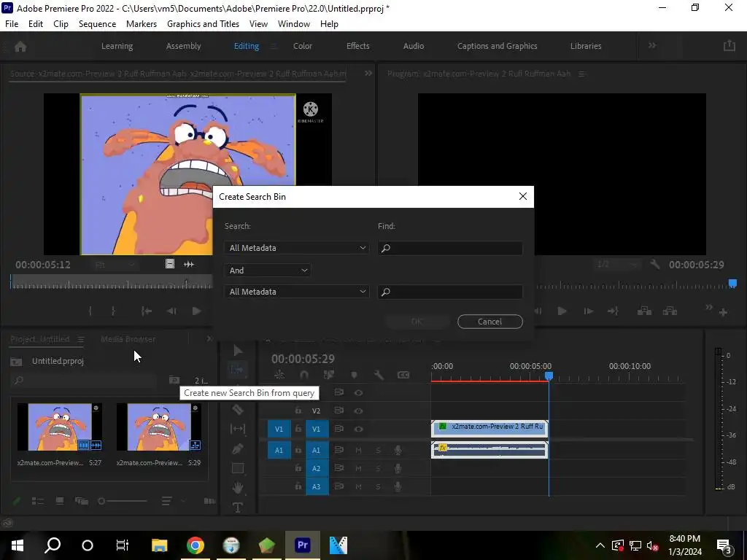Open Graphics and Titles menu

pos(203,24)
